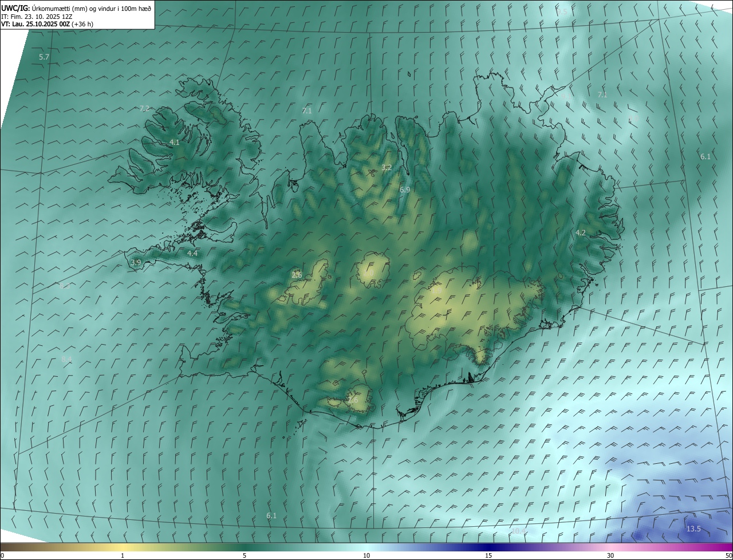
Task: Click the color scale label 1
Action: click(x=123, y=555)
